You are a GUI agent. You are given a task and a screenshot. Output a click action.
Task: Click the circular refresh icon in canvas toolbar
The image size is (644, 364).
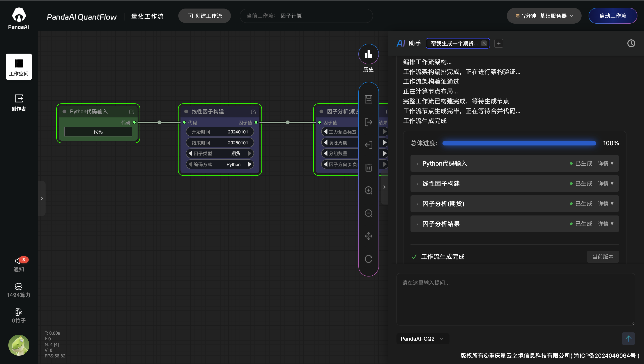(368, 259)
